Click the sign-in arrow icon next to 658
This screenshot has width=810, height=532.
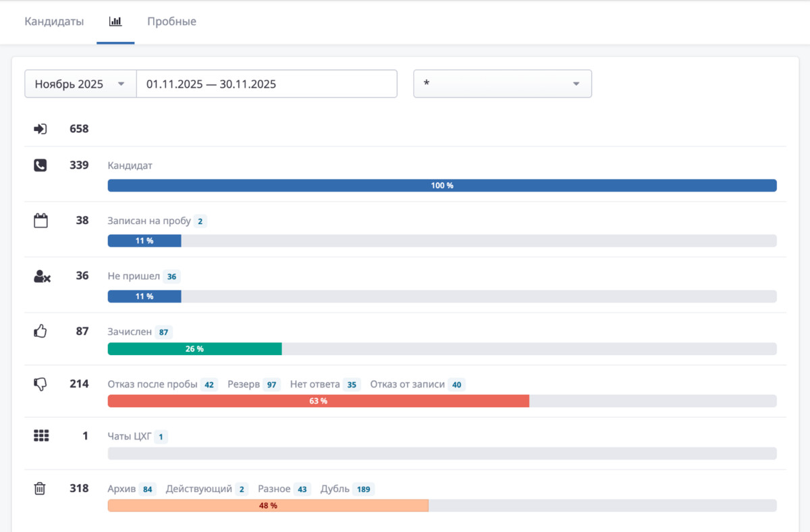pos(40,129)
